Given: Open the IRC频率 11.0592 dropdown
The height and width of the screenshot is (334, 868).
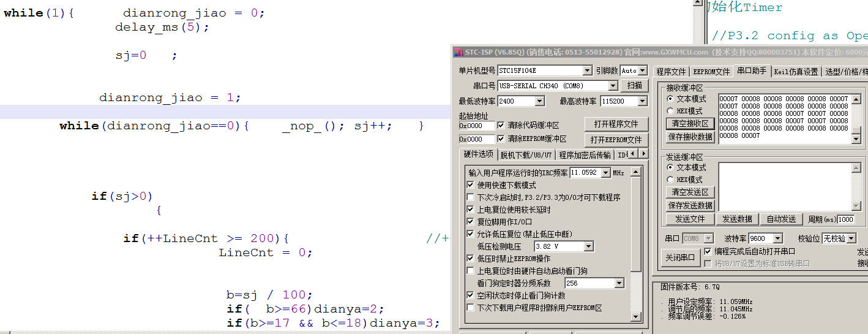Looking at the screenshot, I should tap(605, 173).
